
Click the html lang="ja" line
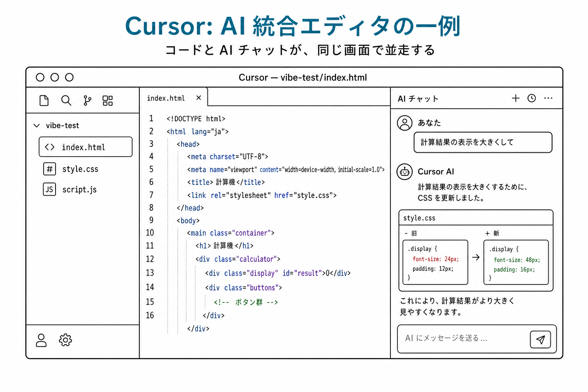click(198, 131)
